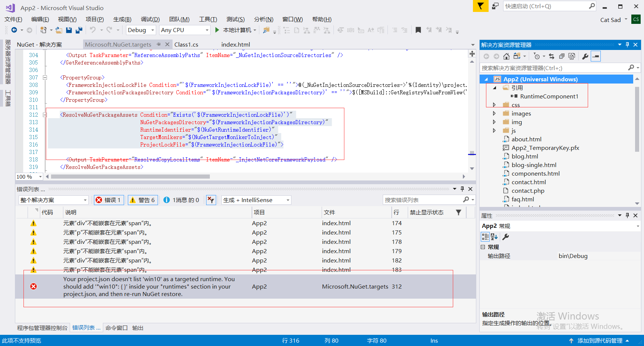This screenshot has height=346, width=644.
Task: Switch to the NuGet - 解决方案 tab
Action: click(x=40, y=44)
